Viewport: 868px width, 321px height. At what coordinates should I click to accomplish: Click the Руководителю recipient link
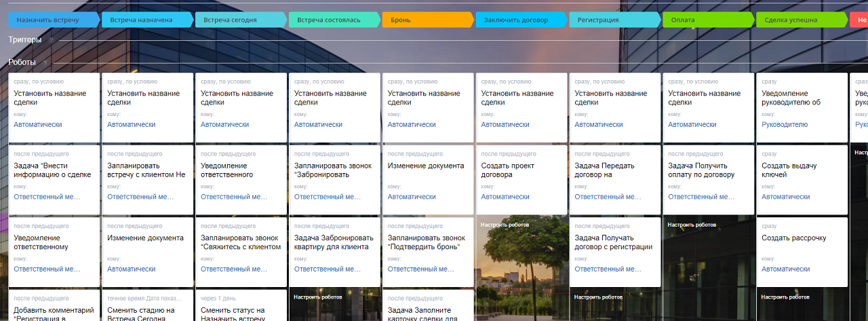pyautogui.click(x=785, y=125)
